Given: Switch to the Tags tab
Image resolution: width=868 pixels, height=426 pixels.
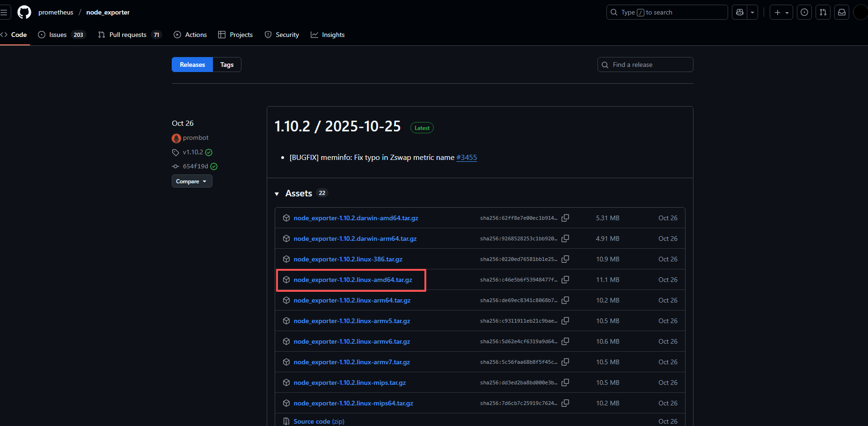Looking at the screenshot, I should point(227,65).
